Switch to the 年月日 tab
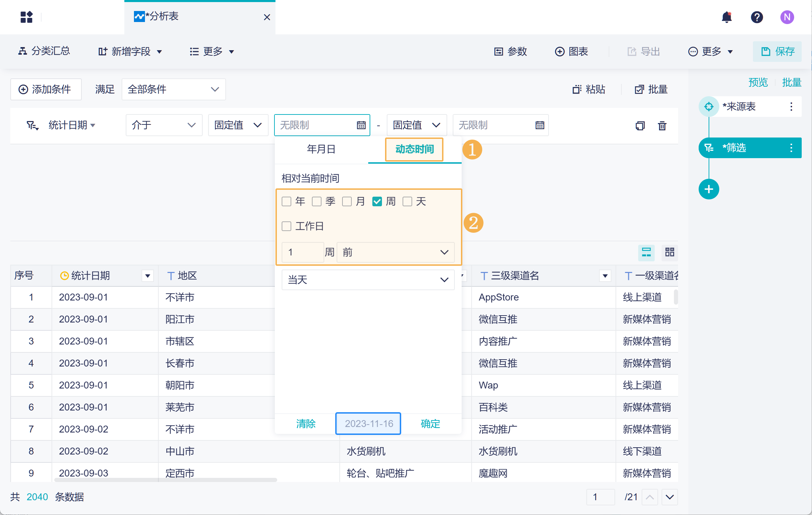This screenshot has height=515, width=812. (x=321, y=149)
